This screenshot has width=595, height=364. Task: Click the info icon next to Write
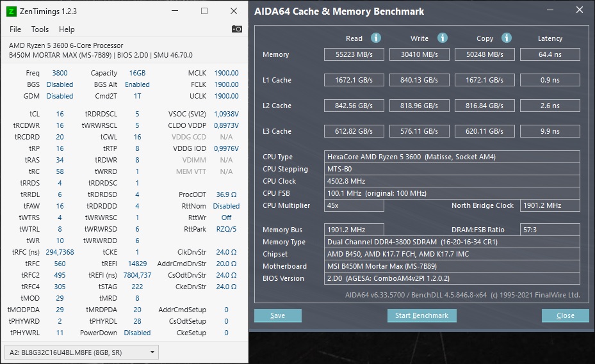442,38
